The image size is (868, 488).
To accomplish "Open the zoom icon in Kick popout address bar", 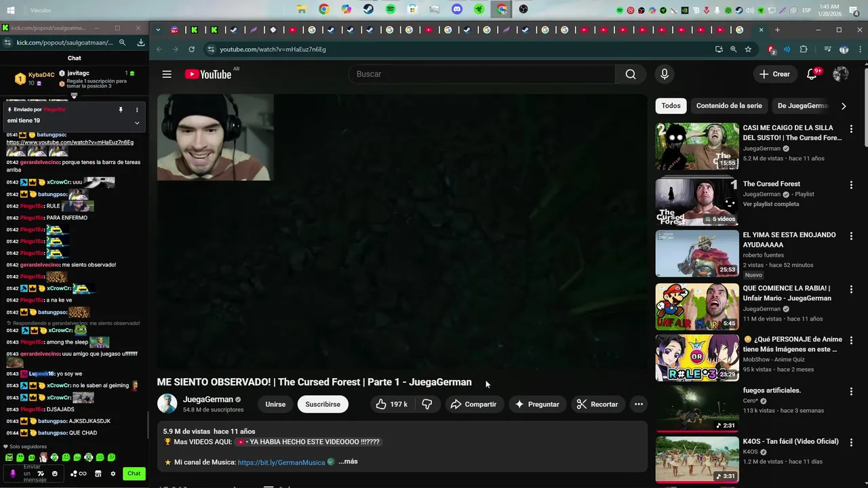I will click(x=122, y=42).
